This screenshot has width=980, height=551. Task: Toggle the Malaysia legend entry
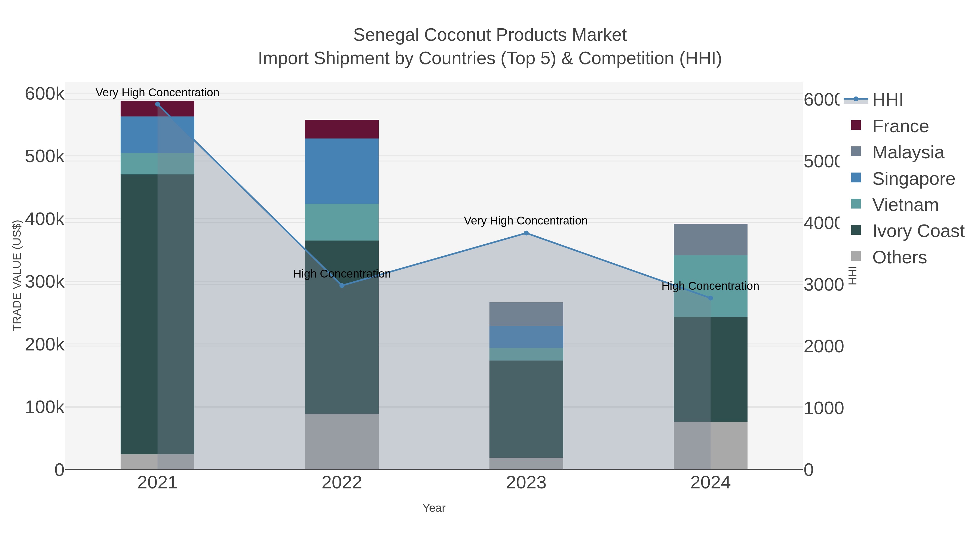(898, 152)
